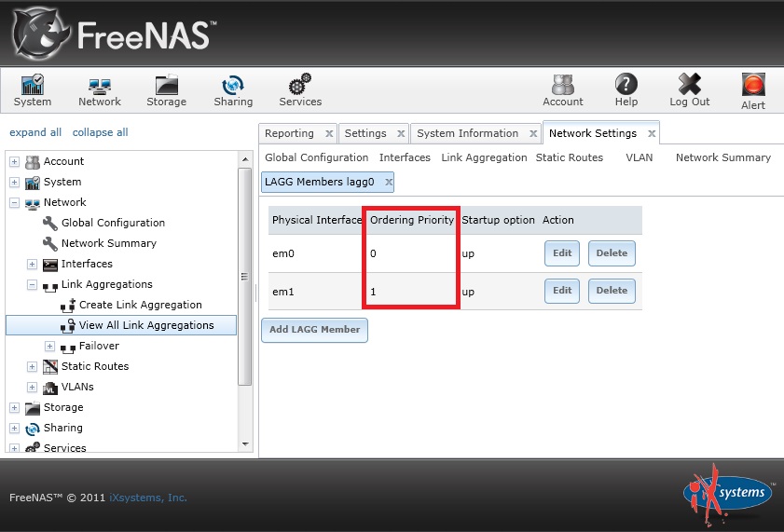This screenshot has width=784, height=532.
Task: Expand the System tree node
Action: (x=15, y=183)
